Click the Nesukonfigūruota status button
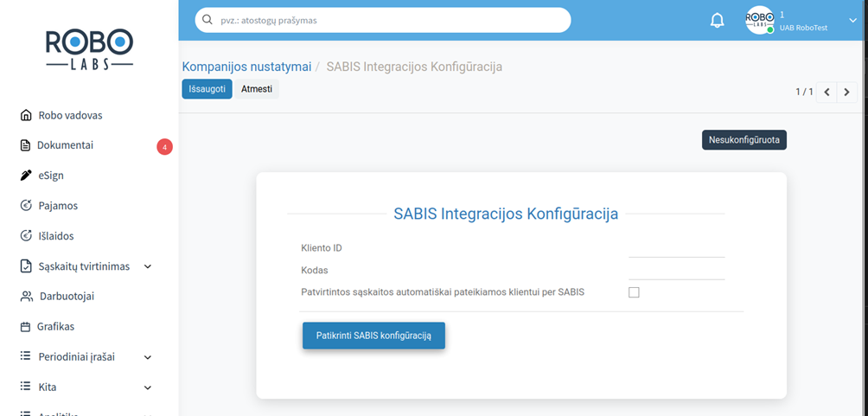The width and height of the screenshot is (868, 416). (744, 140)
